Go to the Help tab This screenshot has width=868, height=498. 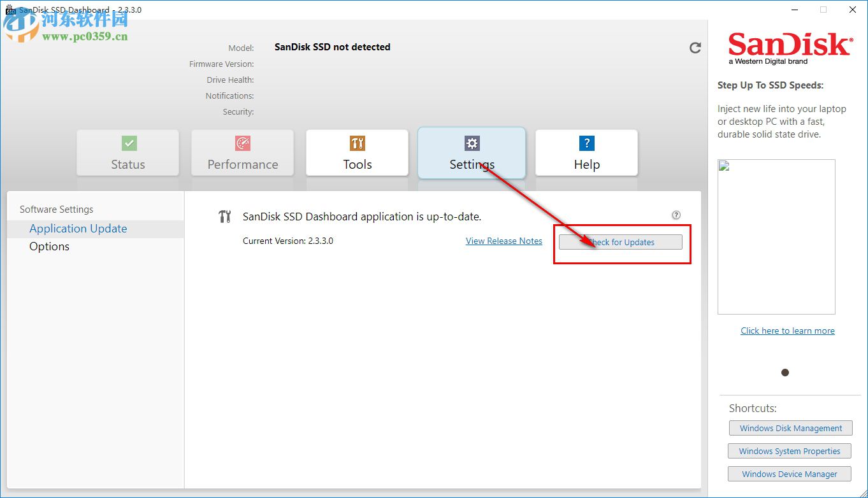point(587,153)
